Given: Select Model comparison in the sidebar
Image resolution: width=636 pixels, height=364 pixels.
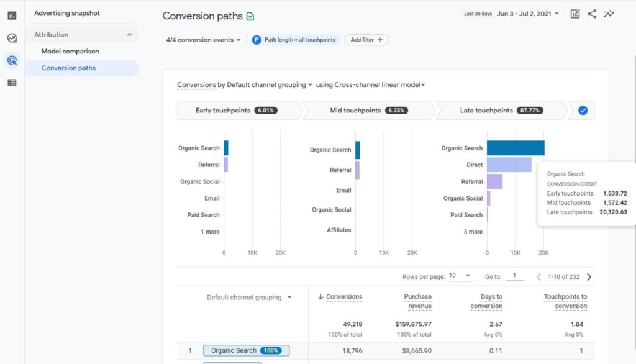Looking at the screenshot, I should [x=70, y=52].
